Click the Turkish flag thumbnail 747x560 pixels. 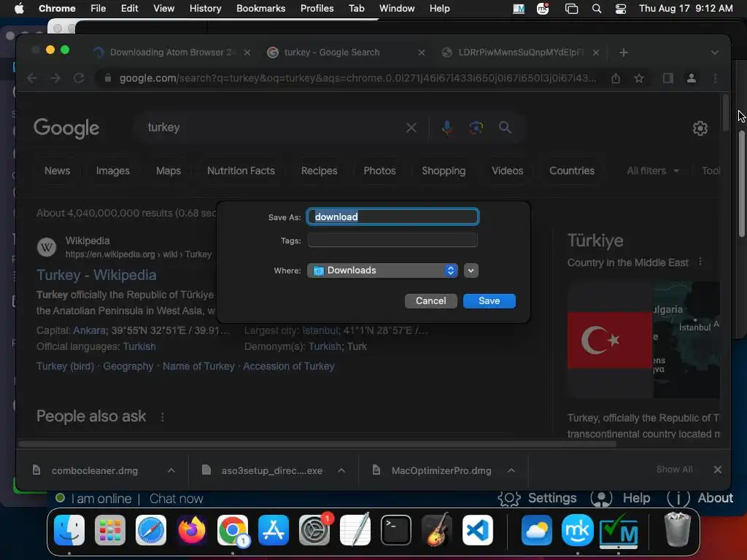(x=609, y=340)
